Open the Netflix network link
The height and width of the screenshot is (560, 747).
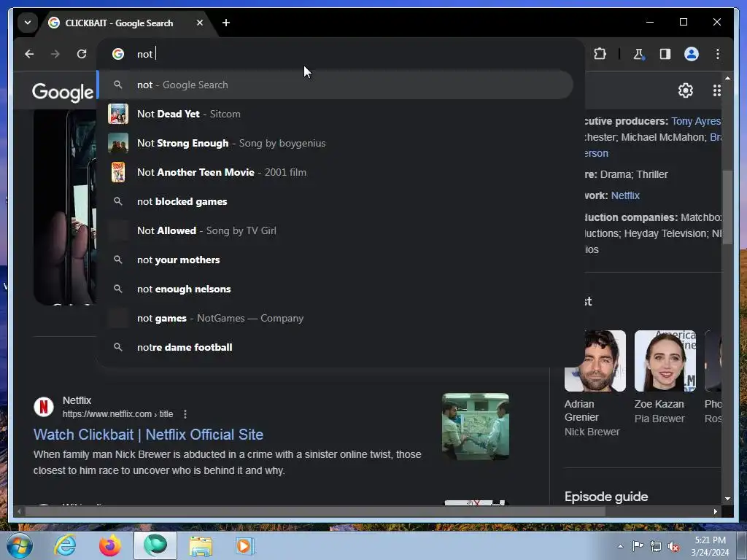pyautogui.click(x=625, y=195)
